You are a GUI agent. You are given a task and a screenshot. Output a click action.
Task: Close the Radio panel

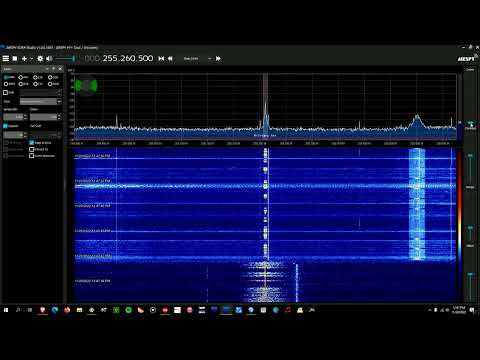(x=60, y=69)
